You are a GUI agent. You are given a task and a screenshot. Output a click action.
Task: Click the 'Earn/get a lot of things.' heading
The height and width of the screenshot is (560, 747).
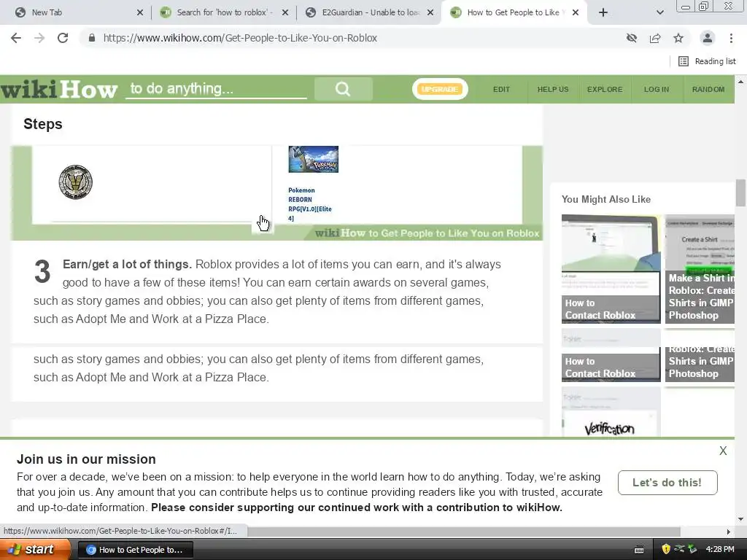[x=127, y=264]
